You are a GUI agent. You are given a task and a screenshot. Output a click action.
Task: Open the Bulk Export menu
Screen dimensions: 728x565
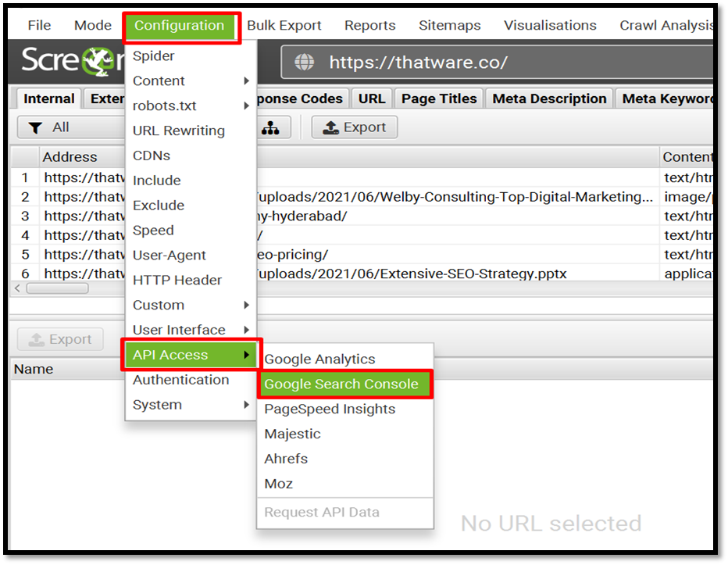(284, 25)
